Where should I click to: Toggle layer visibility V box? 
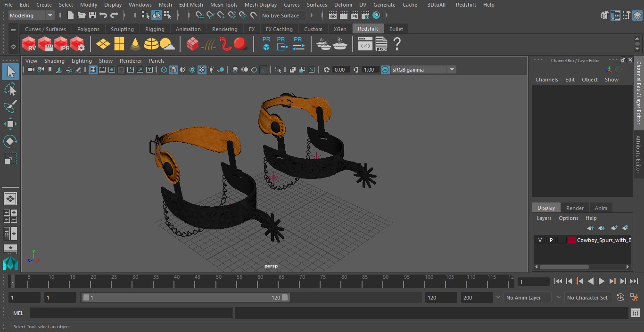click(x=540, y=240)
